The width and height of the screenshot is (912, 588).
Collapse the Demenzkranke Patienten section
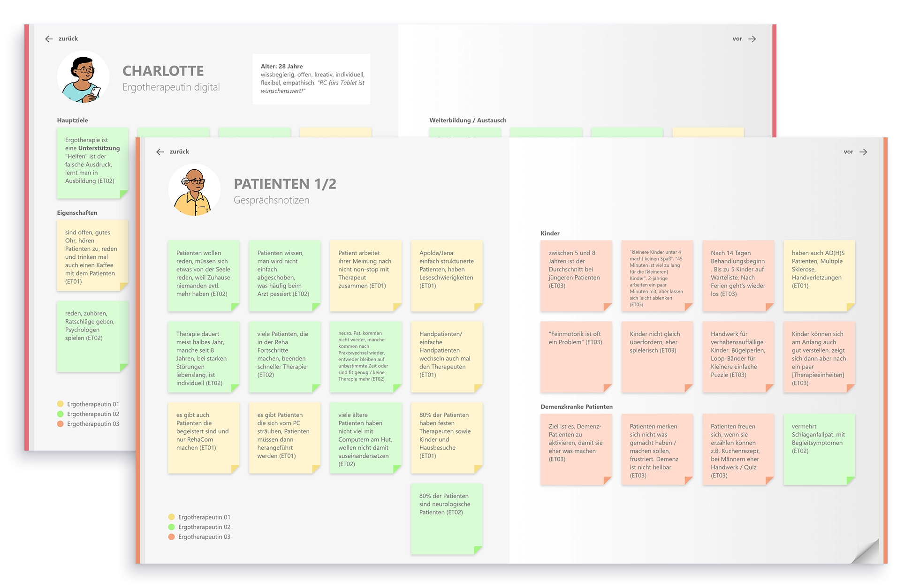tap(577, 407)
